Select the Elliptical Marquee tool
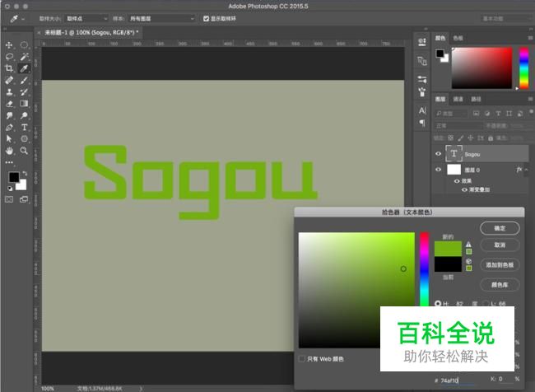 (24, 44)
